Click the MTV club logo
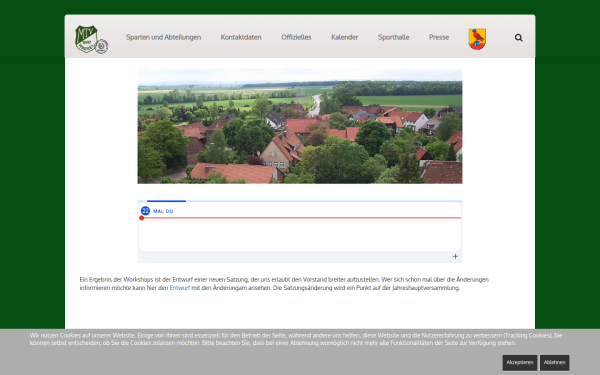The height and width of the screenshot is (375, 600). click(x=91, y=39)
